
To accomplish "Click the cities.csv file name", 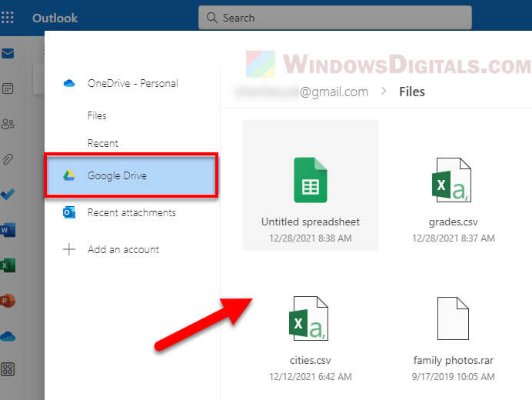I will [311, 360].
